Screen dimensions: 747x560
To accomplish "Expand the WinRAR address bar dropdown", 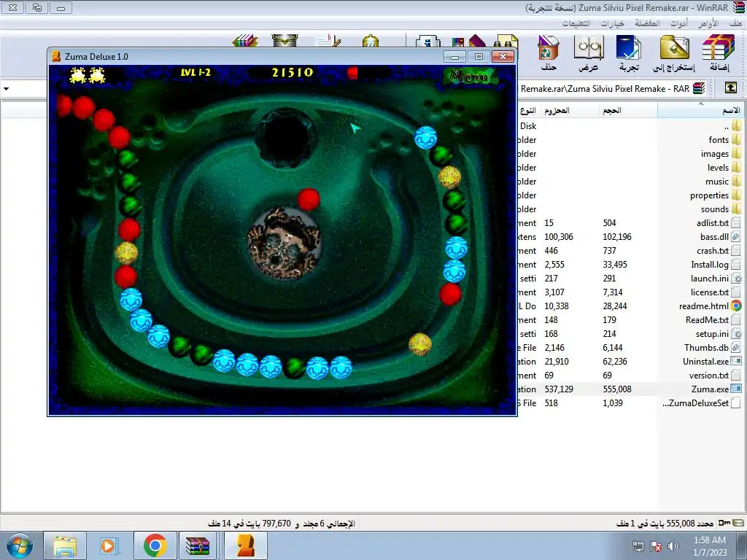I will tap(6, 88).
